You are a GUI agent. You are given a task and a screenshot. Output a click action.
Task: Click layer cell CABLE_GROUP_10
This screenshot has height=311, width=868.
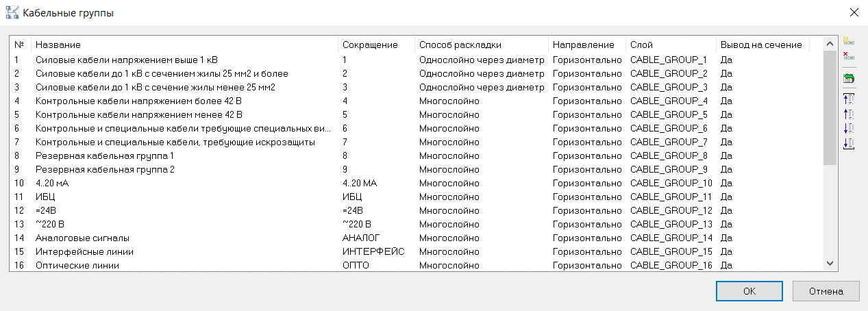(x=671, y=183)
